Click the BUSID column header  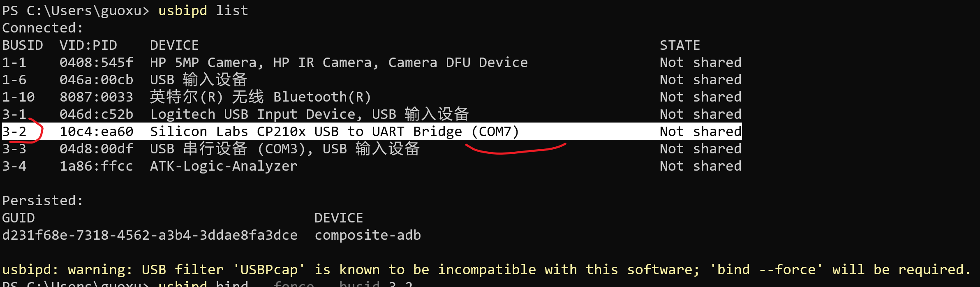point(23,45)
